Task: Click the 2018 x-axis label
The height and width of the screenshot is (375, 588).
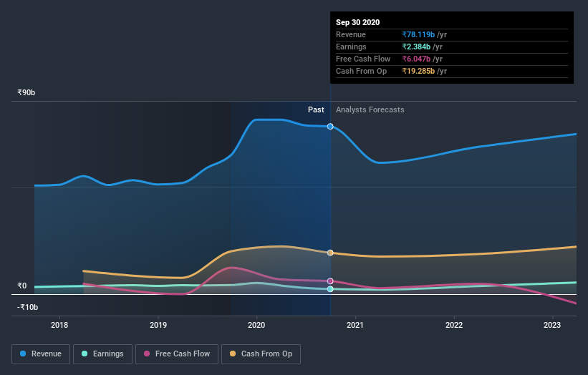Action: 59,325
